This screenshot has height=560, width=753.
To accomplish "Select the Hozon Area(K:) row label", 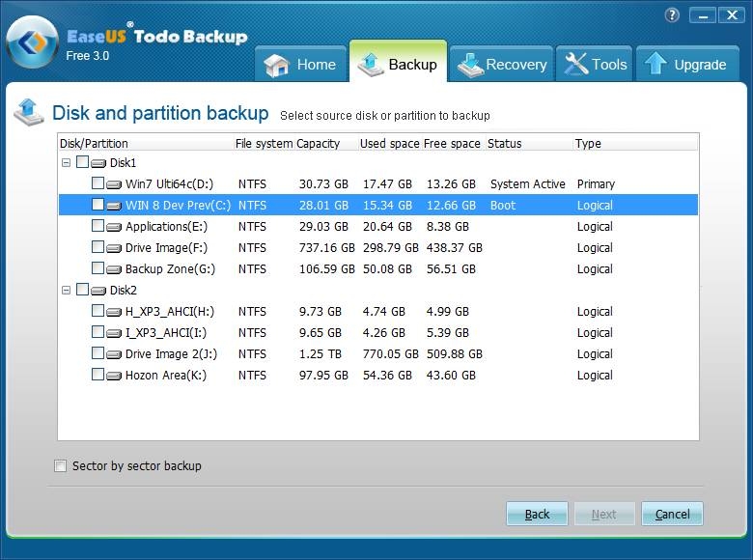I will point(166,375).
